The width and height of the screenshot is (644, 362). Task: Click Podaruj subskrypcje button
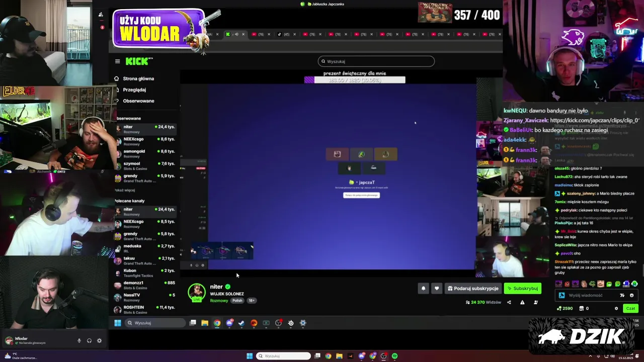coord(473,289)
